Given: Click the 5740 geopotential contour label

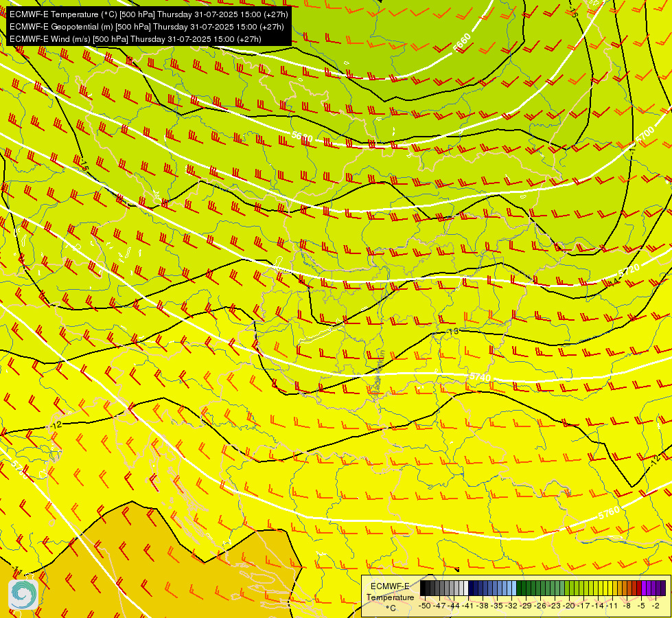Looking at the screenshot, I should click(x=480, y=377).
